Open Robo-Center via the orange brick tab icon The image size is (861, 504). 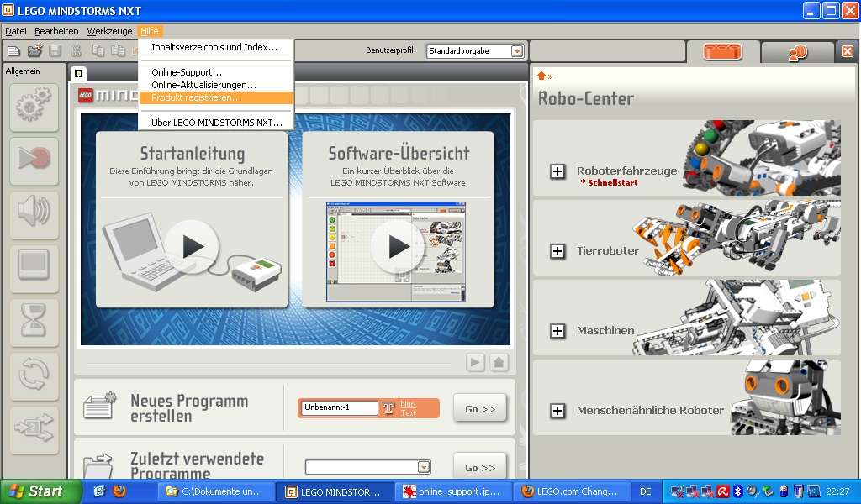721,51
